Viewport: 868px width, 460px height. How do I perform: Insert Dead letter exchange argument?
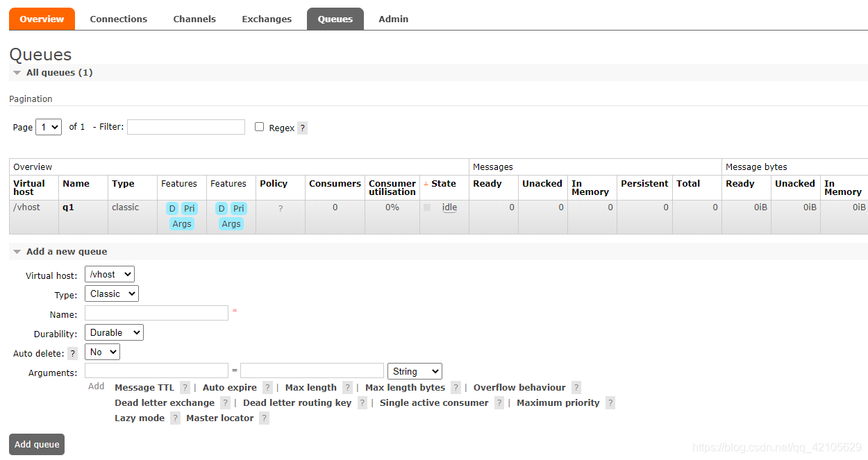tap(165, 403)
